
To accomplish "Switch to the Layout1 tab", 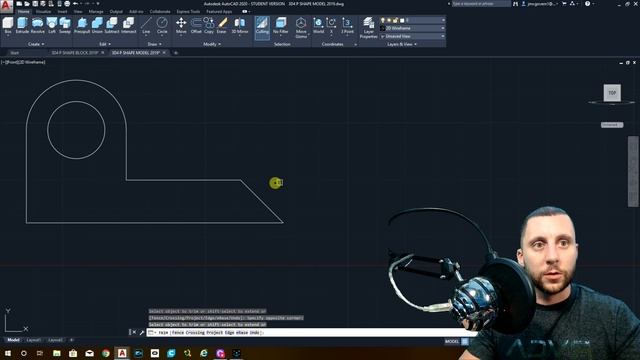I will click(33, 340).
